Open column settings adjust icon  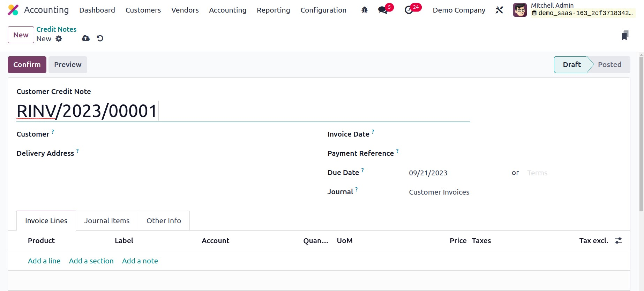pos(618,241)
